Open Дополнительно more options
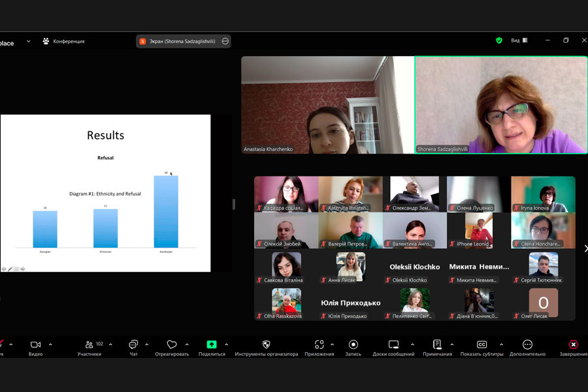 point(527,348)
